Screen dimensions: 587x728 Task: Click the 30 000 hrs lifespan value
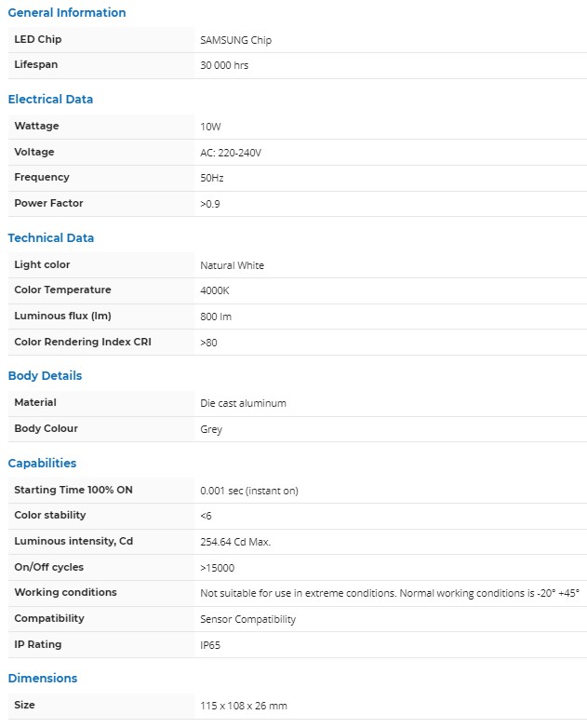click(224, 66)
